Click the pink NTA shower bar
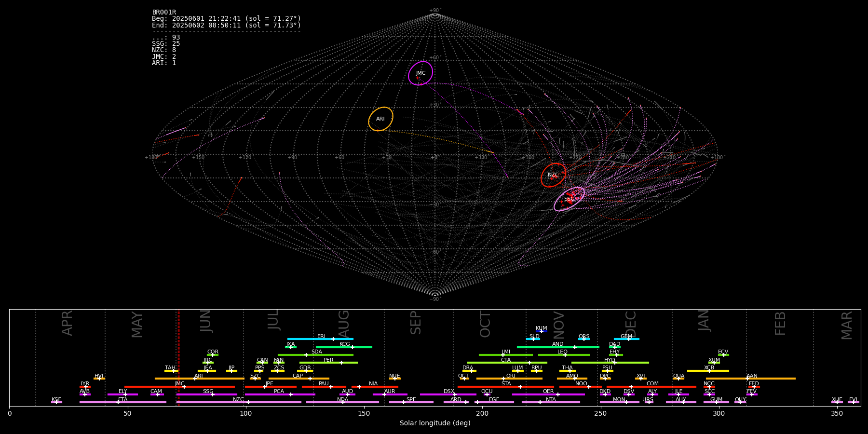The width and height of the screenshot is (868, 434). (x=551, y=402)
